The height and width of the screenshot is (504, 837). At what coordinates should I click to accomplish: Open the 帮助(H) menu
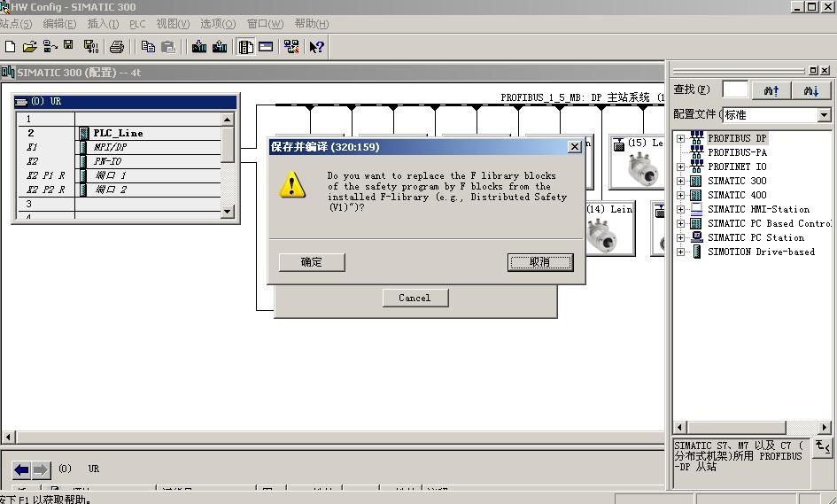[312, 24]
